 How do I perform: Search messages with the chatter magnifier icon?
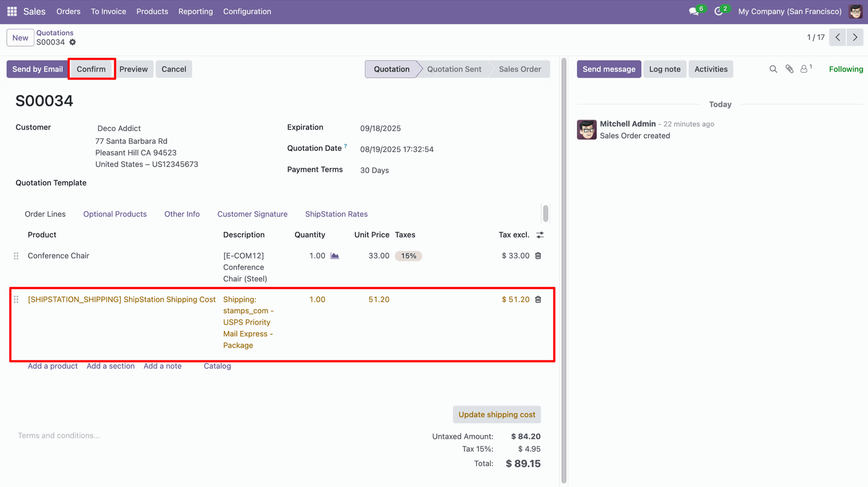pyautogui.click(x=773, y=69)
